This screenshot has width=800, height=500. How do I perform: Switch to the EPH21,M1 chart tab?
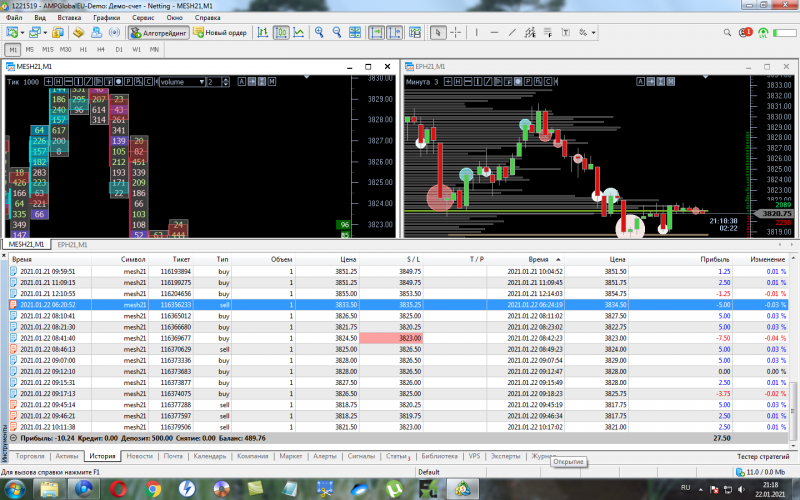(72, 244)
